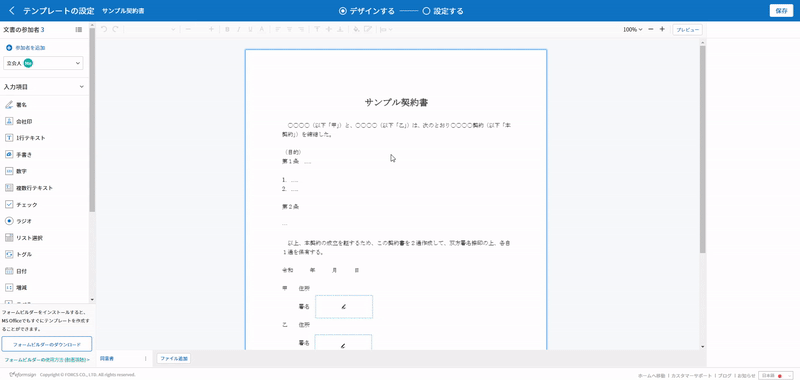Go back with the header arrow
This screenshot has width=800, height=380.
coord(12,11)
